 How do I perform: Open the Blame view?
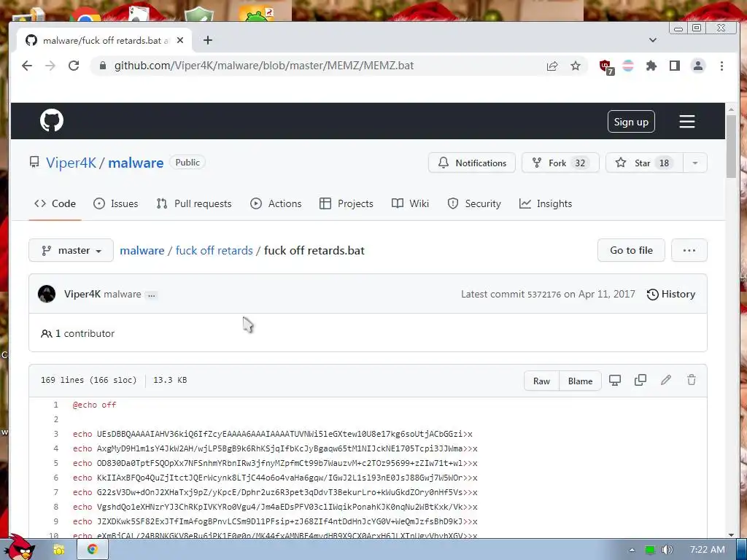[x=580, y=381]
